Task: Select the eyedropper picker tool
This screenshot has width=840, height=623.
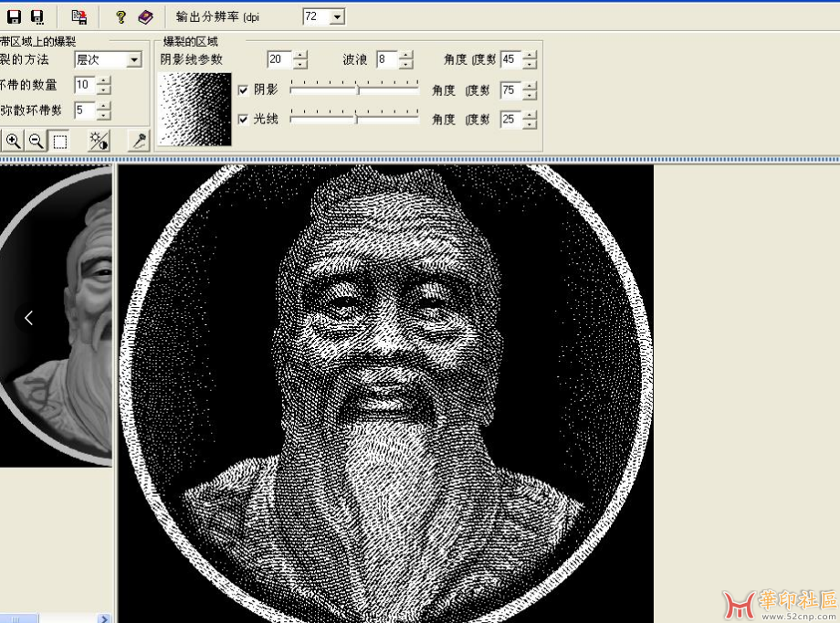Action: 140,141
